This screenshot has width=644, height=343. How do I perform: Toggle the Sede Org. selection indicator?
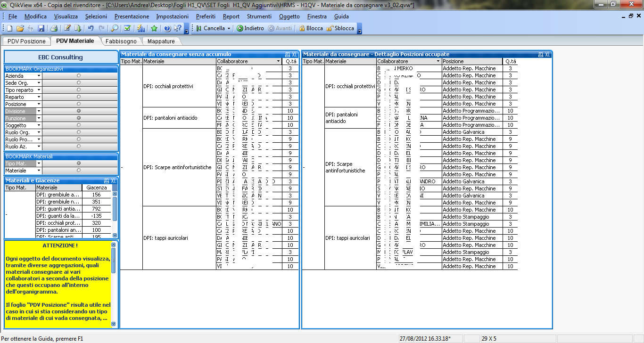(x=79, y=82)
